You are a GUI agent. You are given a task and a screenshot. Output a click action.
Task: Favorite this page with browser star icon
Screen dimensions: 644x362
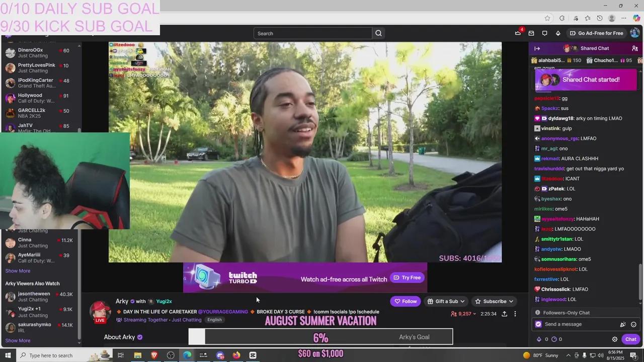tap(547, 18)
